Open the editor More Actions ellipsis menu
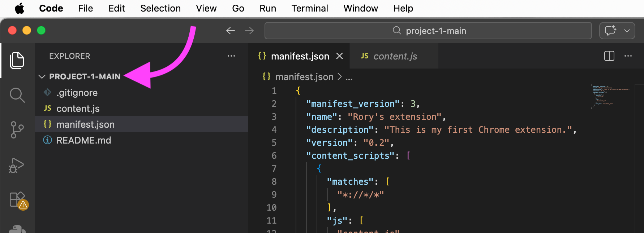This screenshot has height=233, width=644. 628,56
